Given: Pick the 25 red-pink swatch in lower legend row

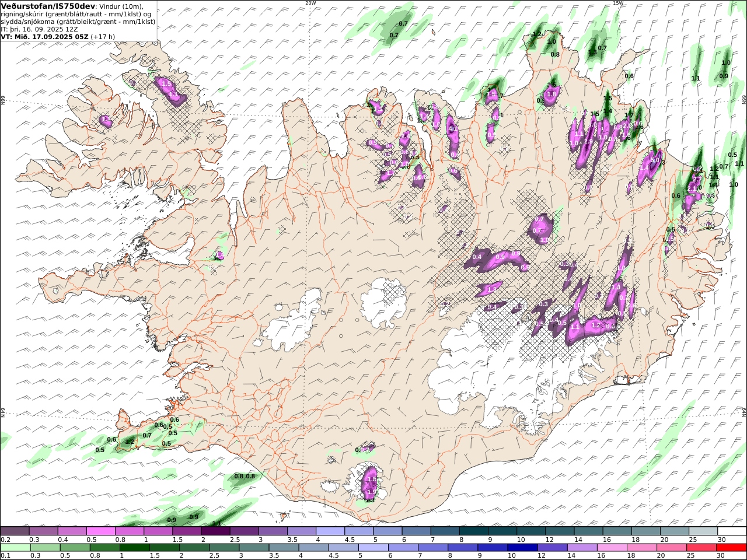Looking at the screenshot, I should (701, 548).
